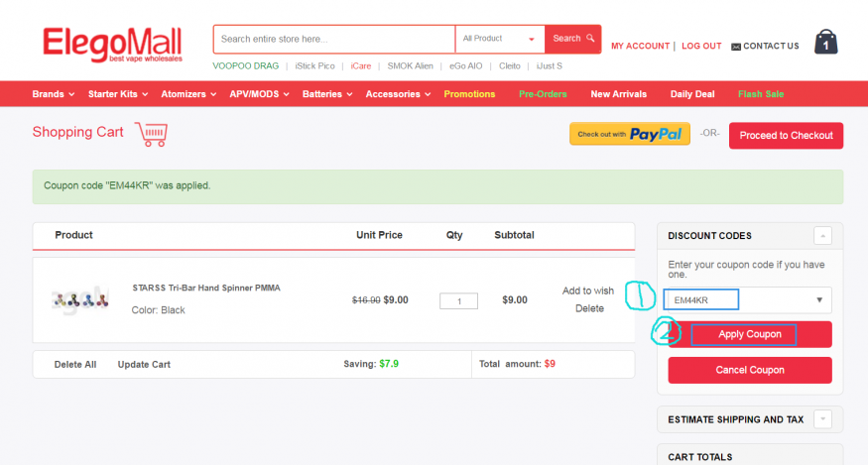The width and height of the screenshot is (868, 465).
Task: Open the Pre-Orders page
Action: click(543, 94)
